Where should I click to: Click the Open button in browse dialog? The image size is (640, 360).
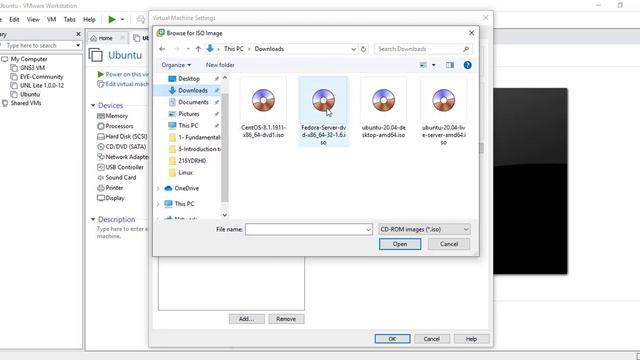pos(400,244)
